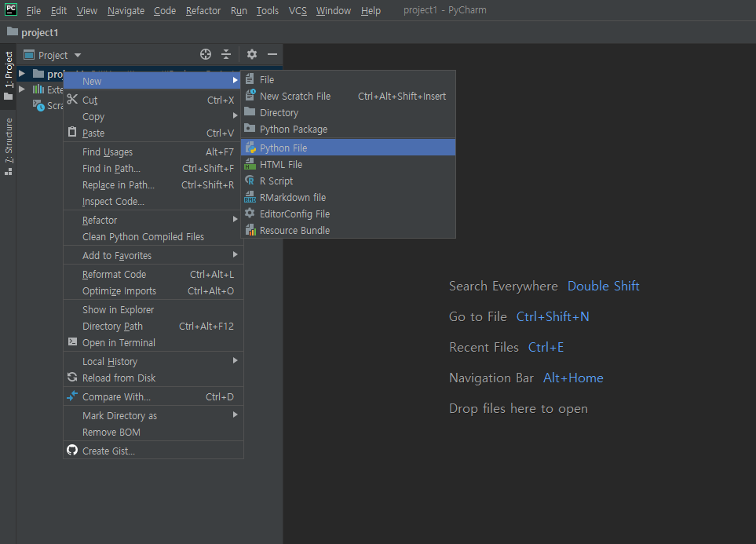Choose Replace in Path... entry
The image size is (756, 544).
(153, 184)
